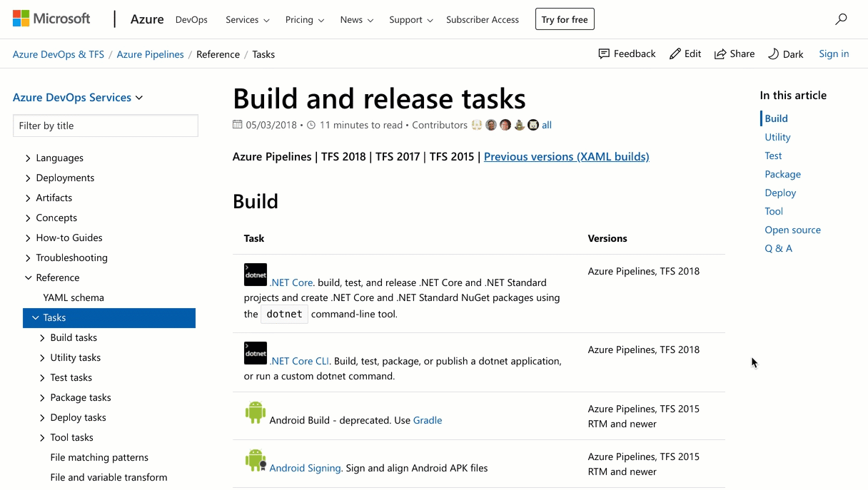Expand the Languages tree item

59,158
